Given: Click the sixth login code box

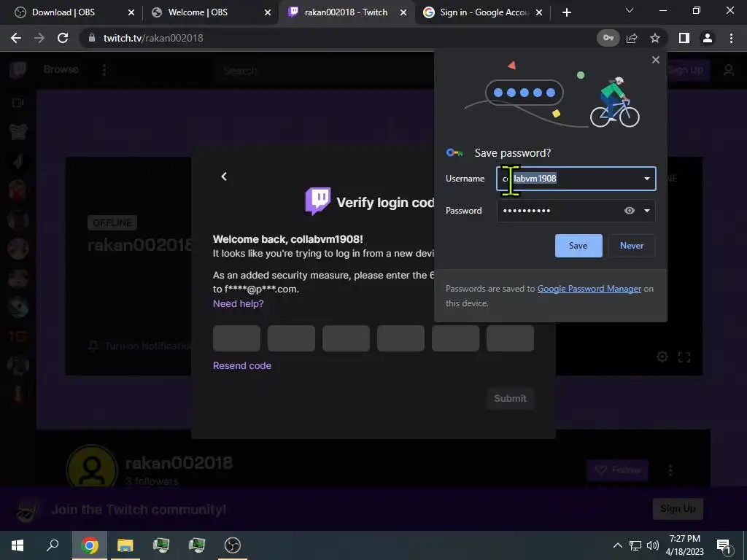Looking at the screenshot, I should [510, 338].
